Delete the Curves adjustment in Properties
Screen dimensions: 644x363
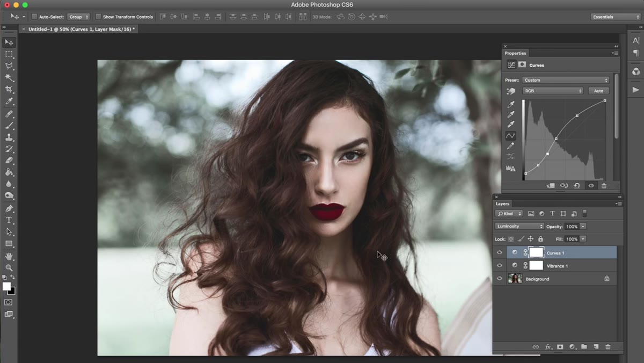[604, 186]
